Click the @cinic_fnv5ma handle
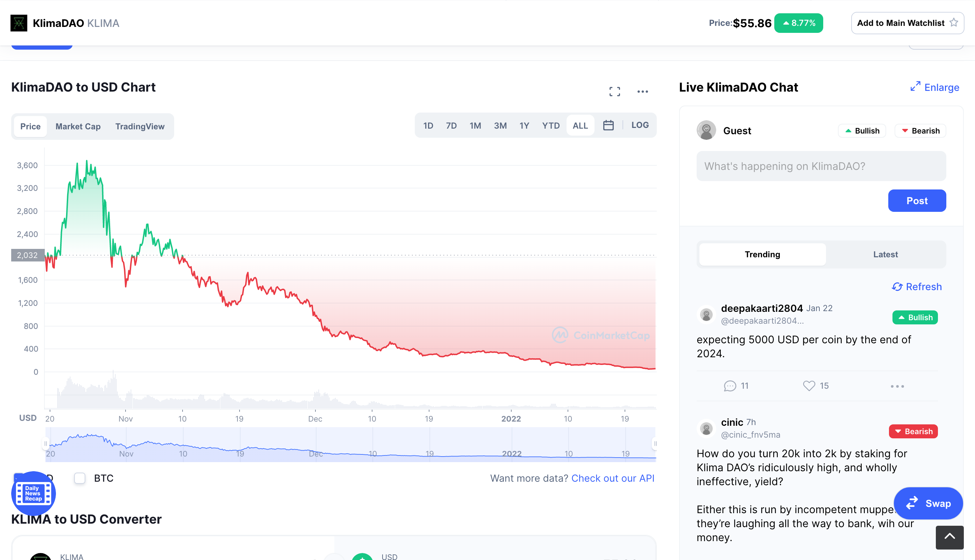The image size is (975, 560). click(x=750, y=435)
